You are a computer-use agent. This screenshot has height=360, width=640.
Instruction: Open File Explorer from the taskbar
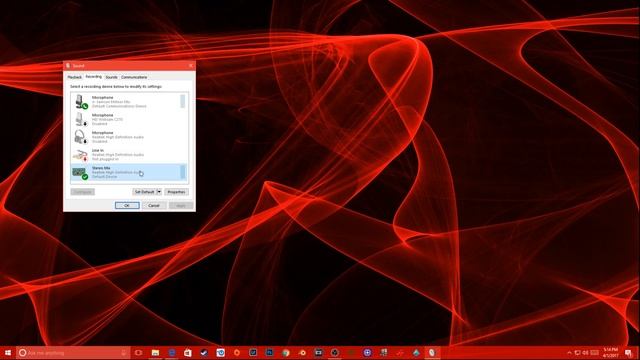coord(155,353)
